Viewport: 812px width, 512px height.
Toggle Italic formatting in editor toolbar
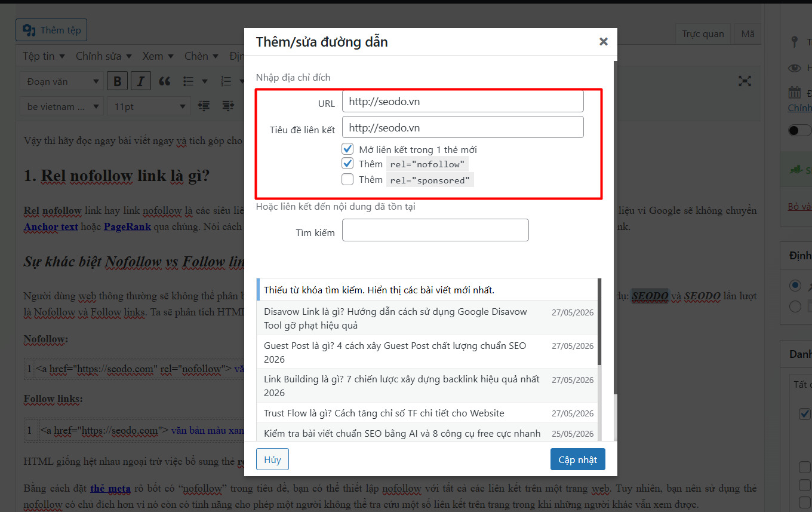[x=140, y=81]
